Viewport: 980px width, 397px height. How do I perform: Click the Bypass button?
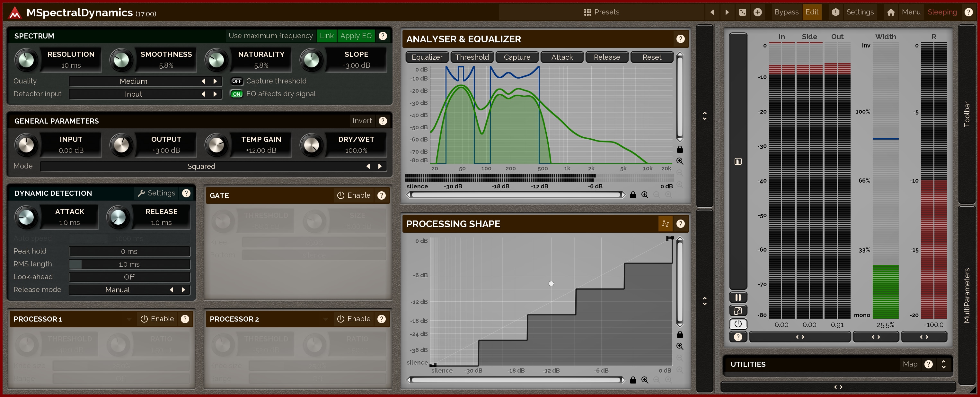pos(786,12)
